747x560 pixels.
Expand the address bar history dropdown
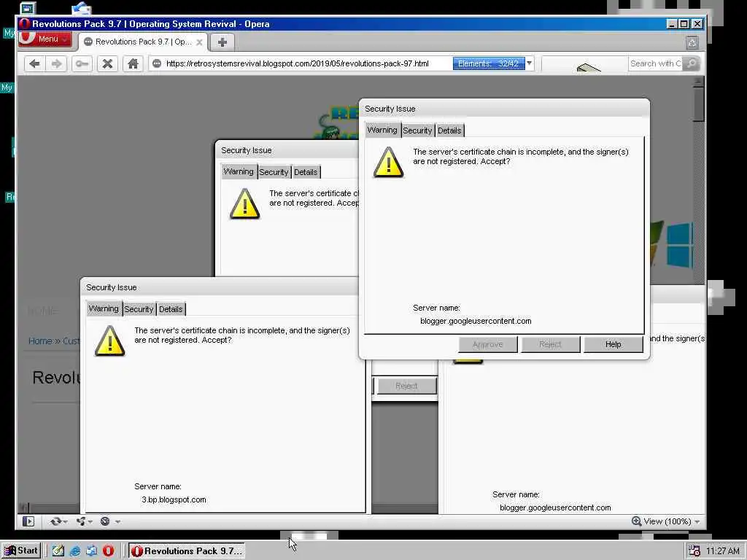click(x=530, y=63)
